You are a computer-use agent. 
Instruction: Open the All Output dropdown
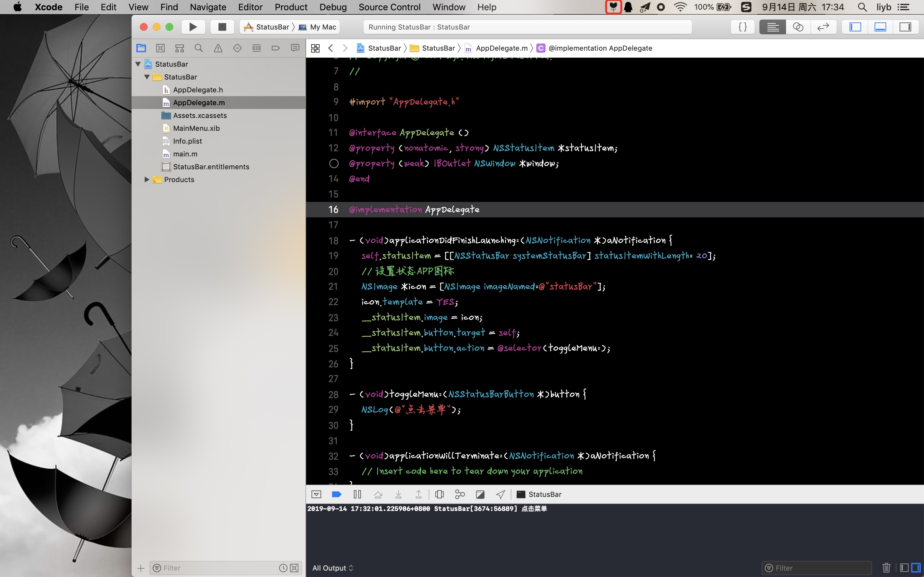pos(333,568)
